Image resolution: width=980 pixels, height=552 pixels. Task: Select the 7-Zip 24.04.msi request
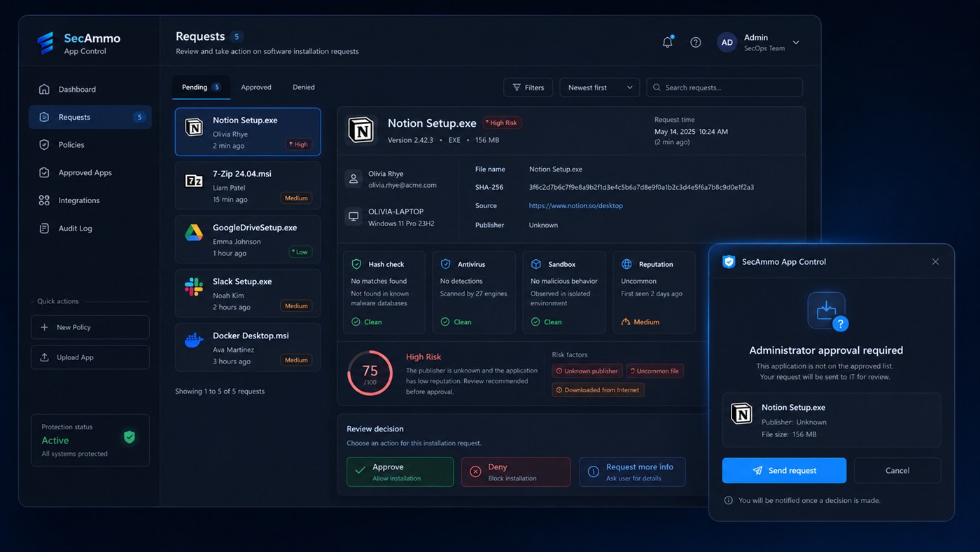pyautogui.click(x=248, y=186)
